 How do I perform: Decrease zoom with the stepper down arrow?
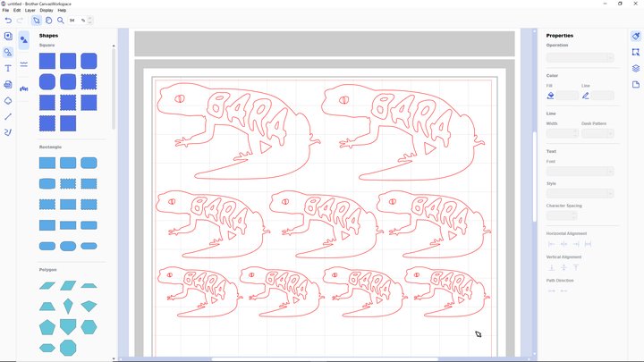coord(90,22)
